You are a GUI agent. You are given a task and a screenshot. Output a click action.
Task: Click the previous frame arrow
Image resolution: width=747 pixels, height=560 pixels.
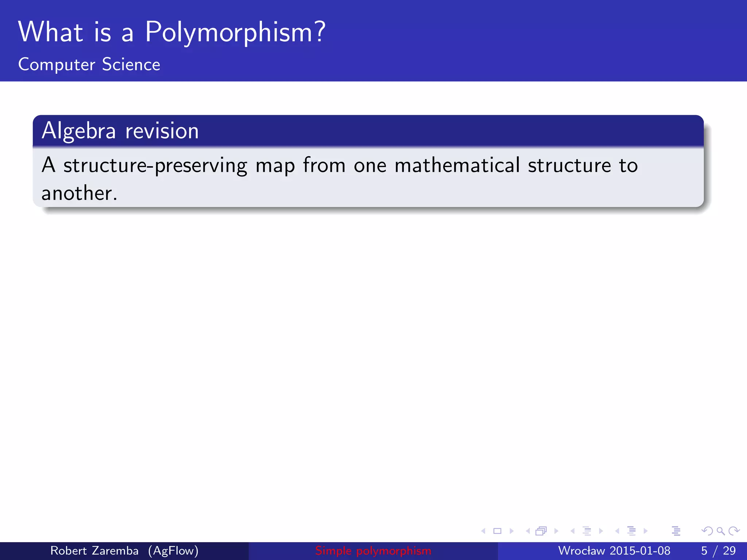[x=528, y=531]
